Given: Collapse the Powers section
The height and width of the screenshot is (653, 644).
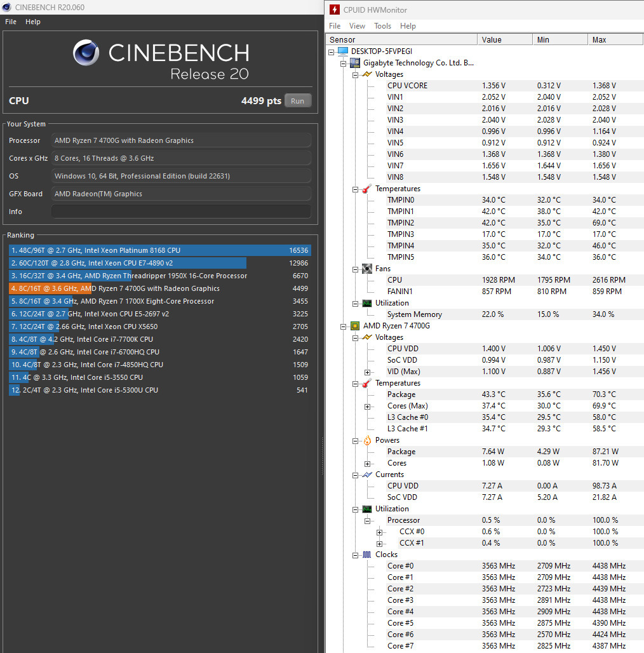Looking at the screenshot, I should pyautogui.click(x=355, y=441).
